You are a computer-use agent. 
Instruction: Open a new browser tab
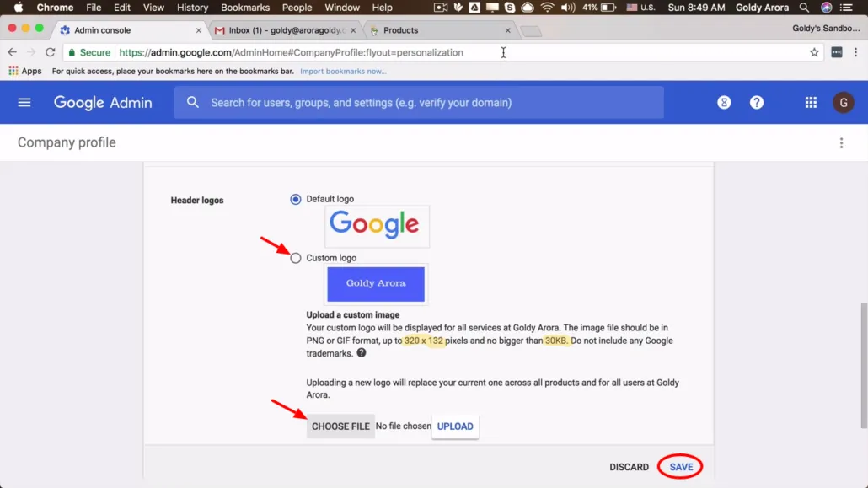click(531, 31)
